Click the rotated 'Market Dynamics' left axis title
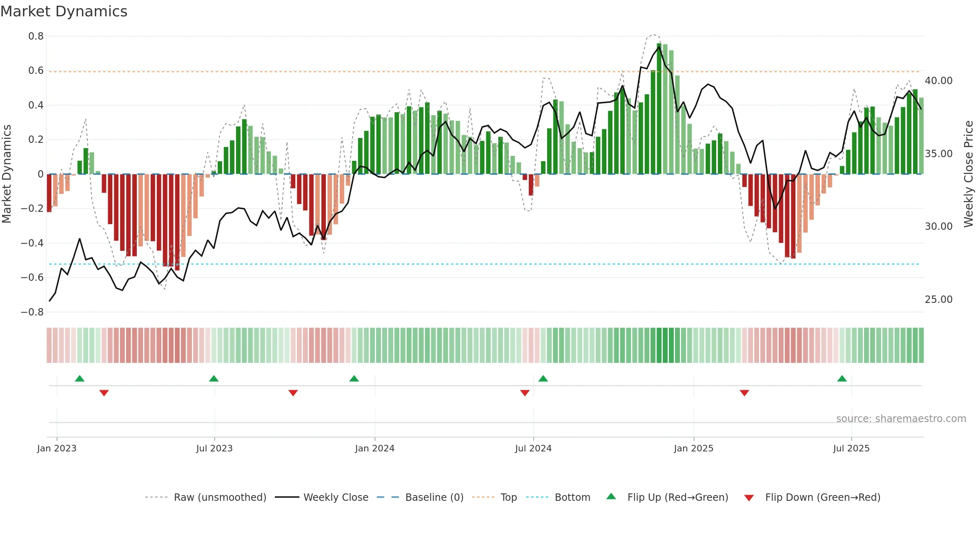980x551 pixels. (x=7, y=174)
